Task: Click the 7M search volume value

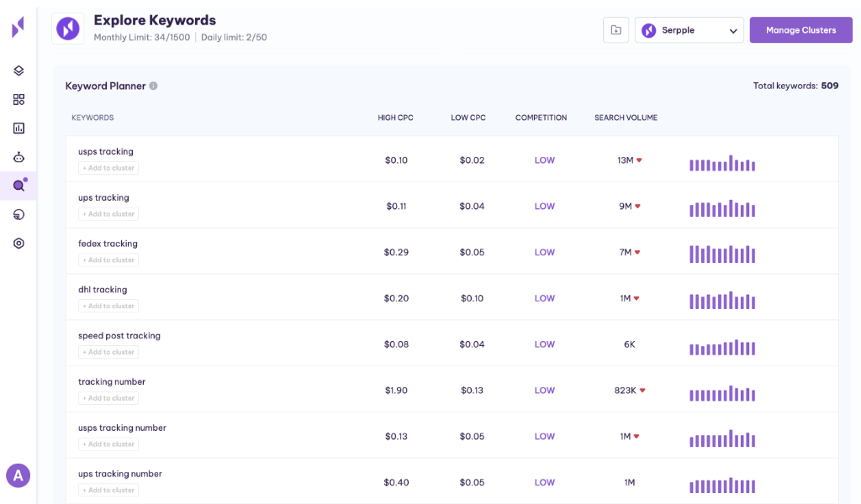Action: [x=626, y=252]
